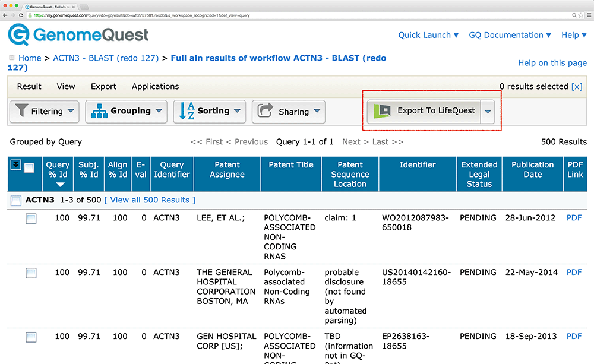Click the green LifeQuest export icon
Screen dimensions: 594x364
[x=382, y=110]
